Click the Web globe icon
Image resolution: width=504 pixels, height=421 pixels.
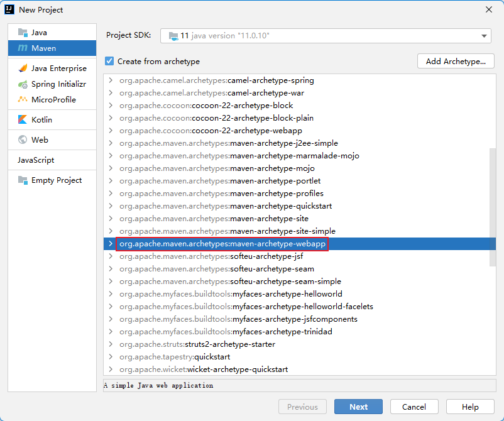coord(23,139)
